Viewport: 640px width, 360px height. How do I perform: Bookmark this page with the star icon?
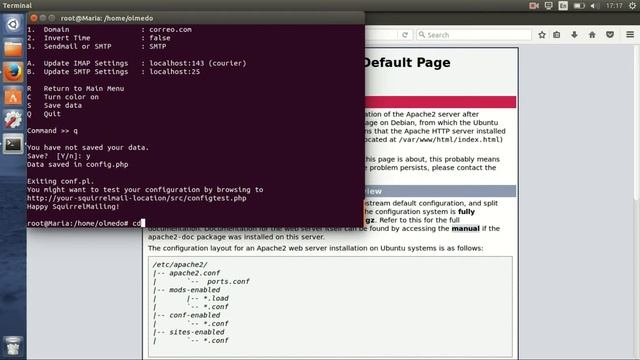pos(542,35)
